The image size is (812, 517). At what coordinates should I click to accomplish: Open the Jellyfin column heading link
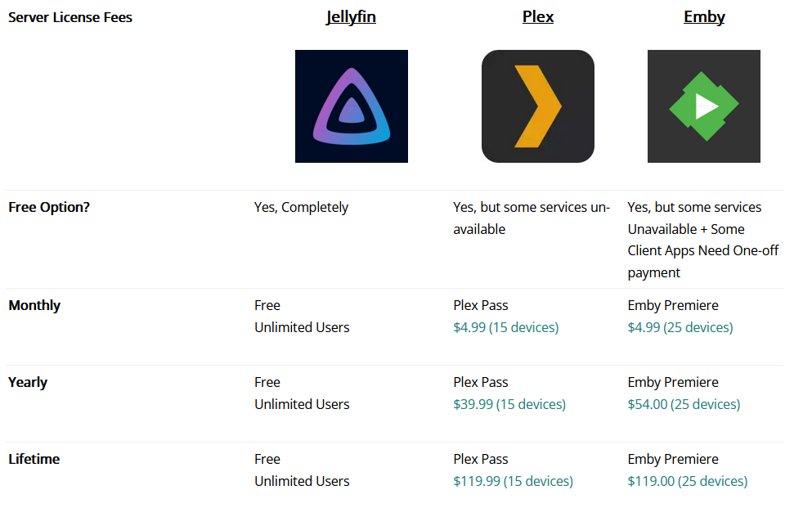point(351,16)
